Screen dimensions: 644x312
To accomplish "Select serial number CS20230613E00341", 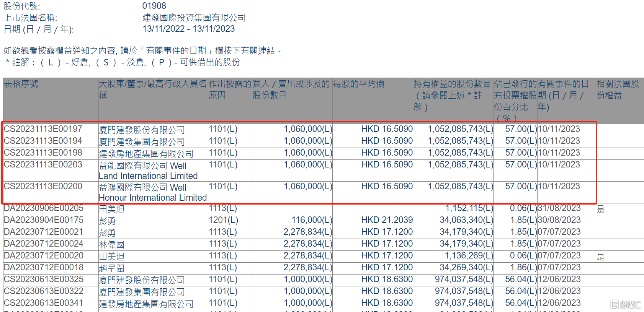I will click(x=44, y=303).
